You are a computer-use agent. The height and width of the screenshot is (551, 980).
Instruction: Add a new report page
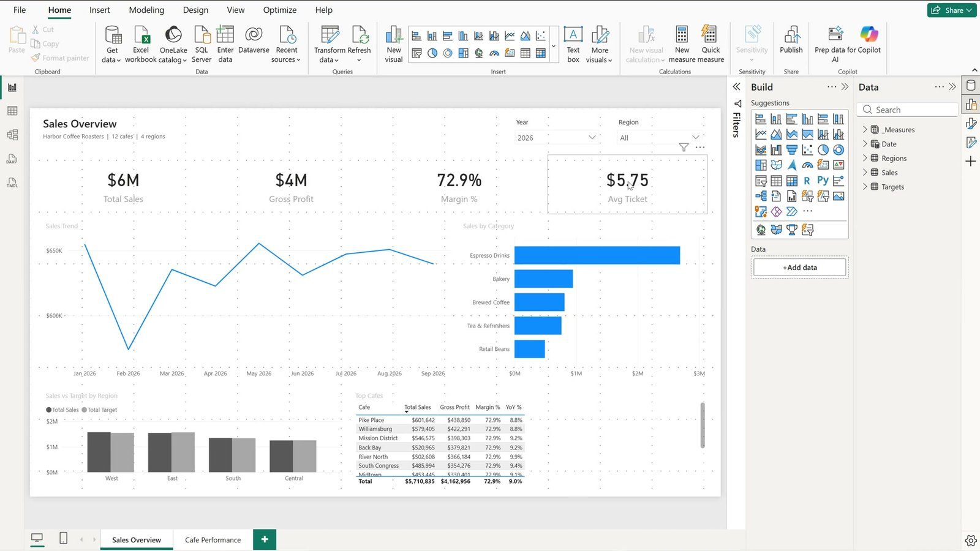pos(265,539)
